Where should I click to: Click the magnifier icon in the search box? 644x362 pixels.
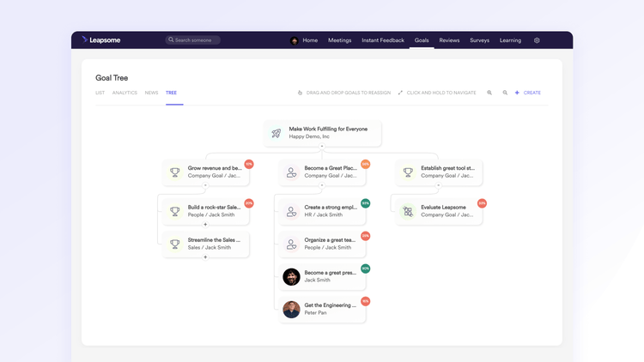tap(171, 39)
